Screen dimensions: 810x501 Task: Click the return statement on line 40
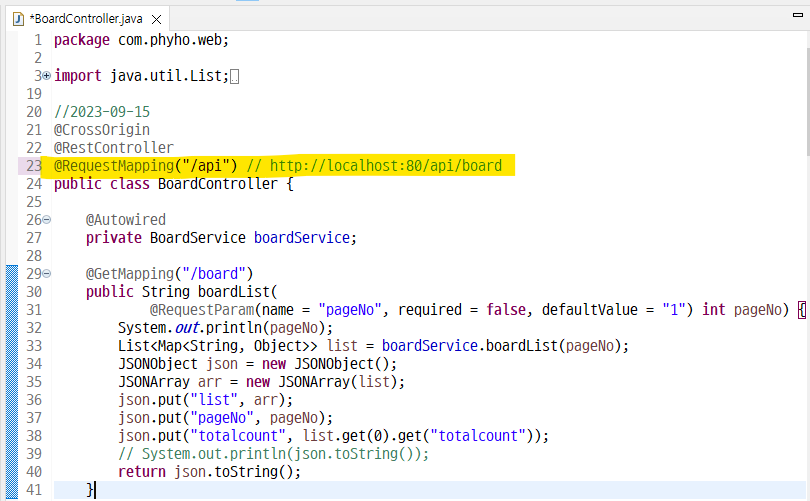coord(209,472)
